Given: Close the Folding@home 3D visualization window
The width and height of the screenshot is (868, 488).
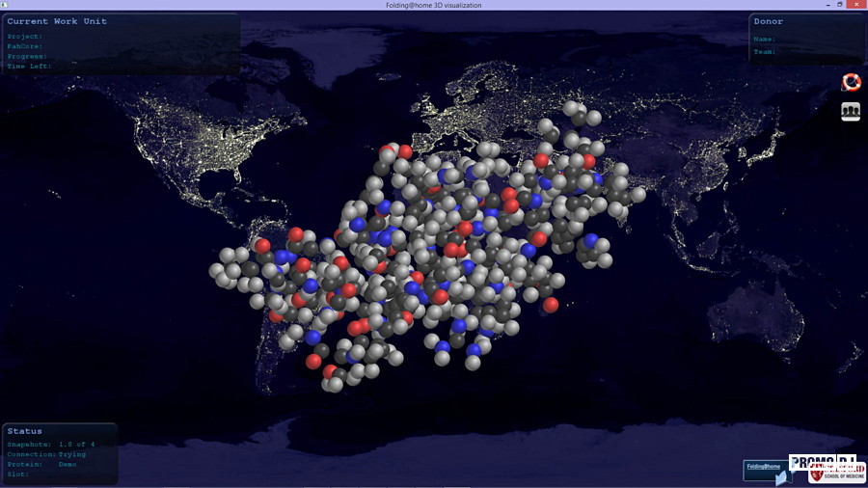Looking at the screenshot, I should [x=858, y=5].
